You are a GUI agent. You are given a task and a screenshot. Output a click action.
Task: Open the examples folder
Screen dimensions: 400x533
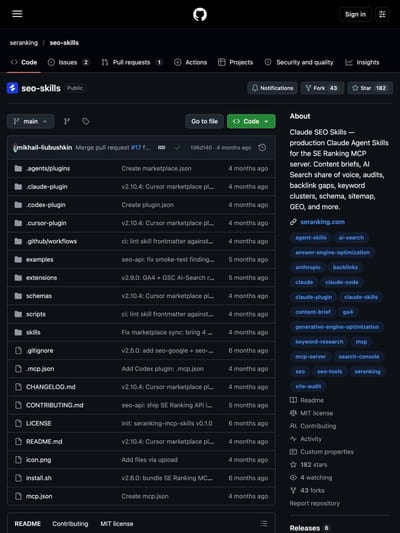(39, 260)
